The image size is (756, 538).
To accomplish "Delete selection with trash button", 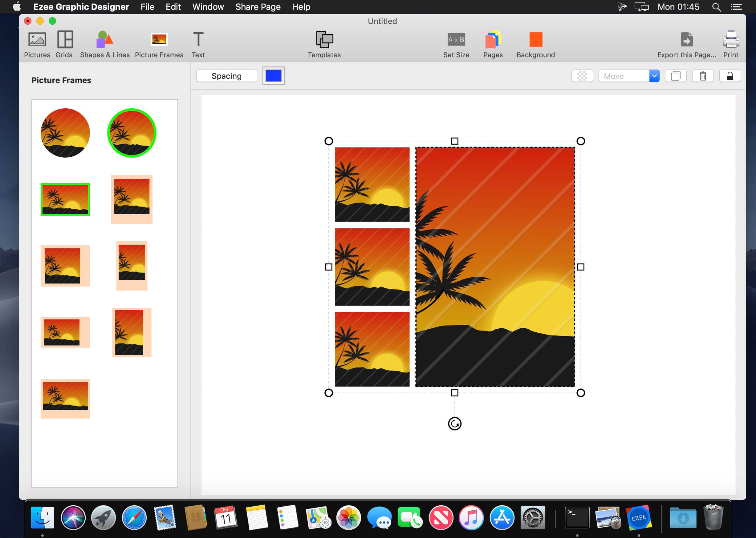I will (x=703, y=76).
